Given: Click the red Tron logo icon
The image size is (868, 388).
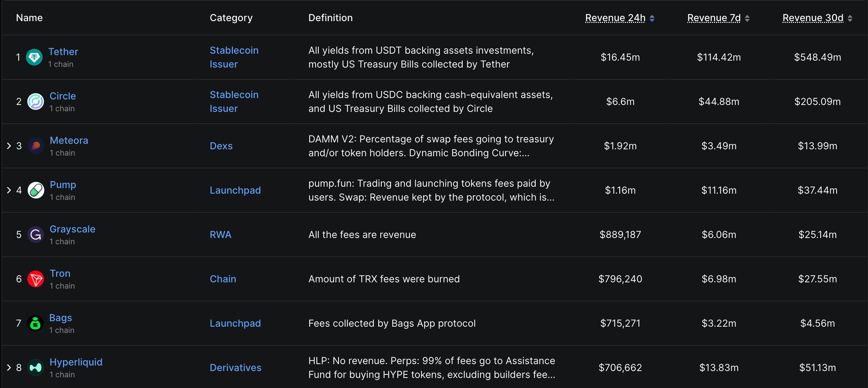Looking at the screenshot, I should pos(36,279).
